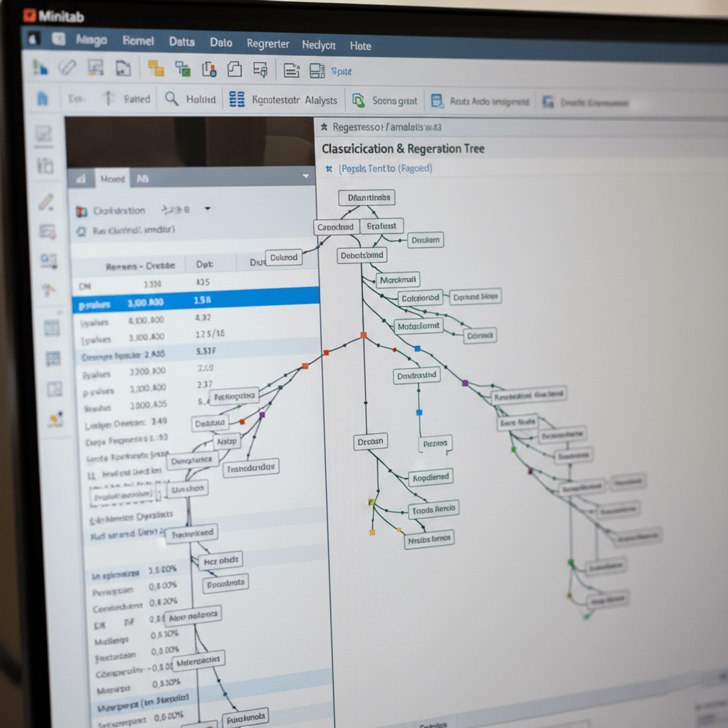Select the Ppandrnata tree node
The width and height of the screenshot is (728, 728).
226,584
